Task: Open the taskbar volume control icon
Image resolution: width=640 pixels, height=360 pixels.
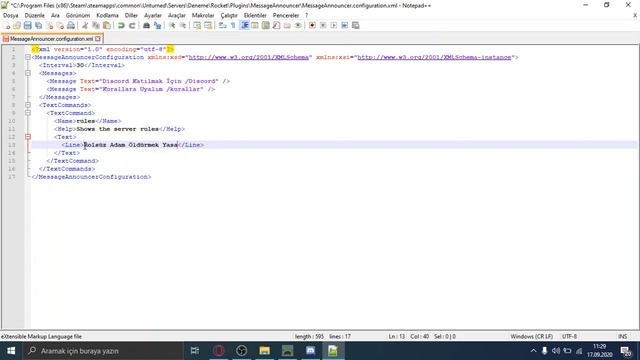Action: tap(556, 351)
